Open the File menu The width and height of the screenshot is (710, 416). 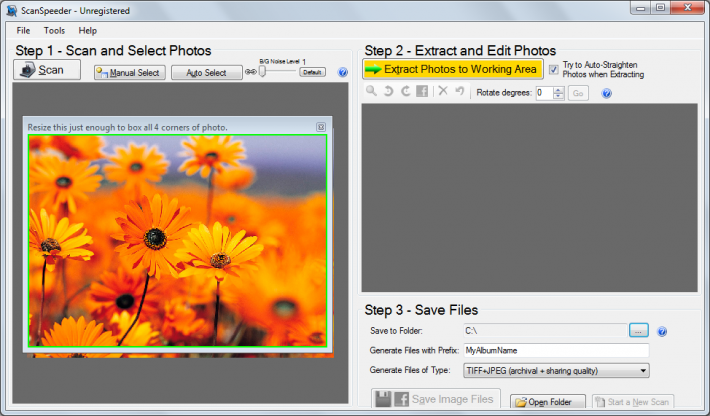pos(23,30)
